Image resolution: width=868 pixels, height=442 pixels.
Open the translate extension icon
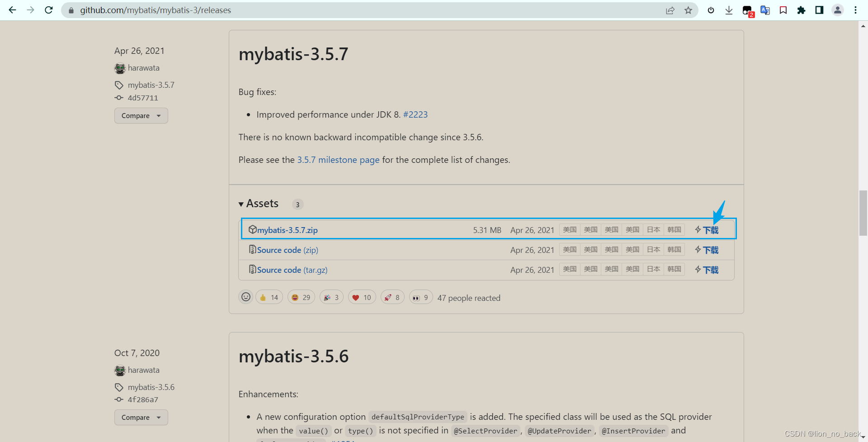(x=765, y=10)
